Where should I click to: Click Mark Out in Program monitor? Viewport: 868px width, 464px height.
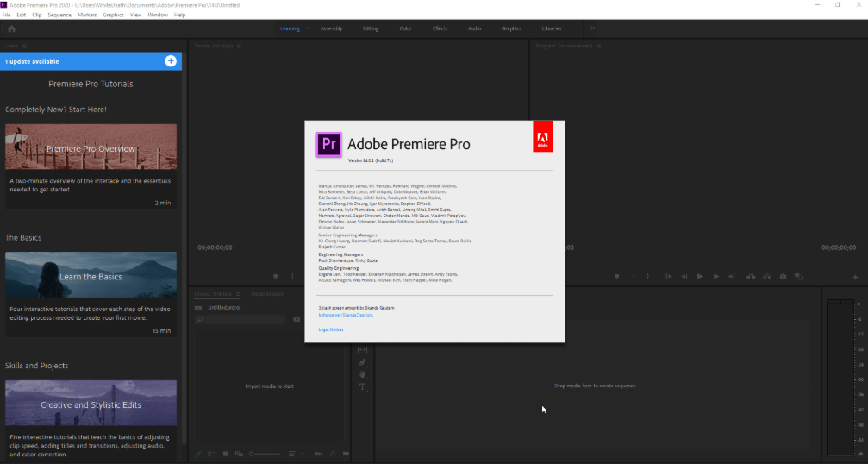click(x=648, y=276)
